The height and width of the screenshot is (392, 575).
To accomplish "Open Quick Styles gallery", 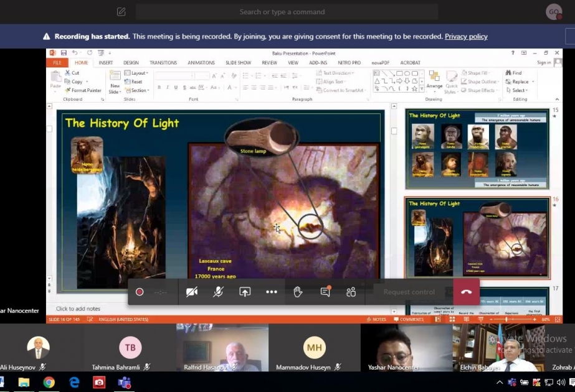I will [452, 82].
